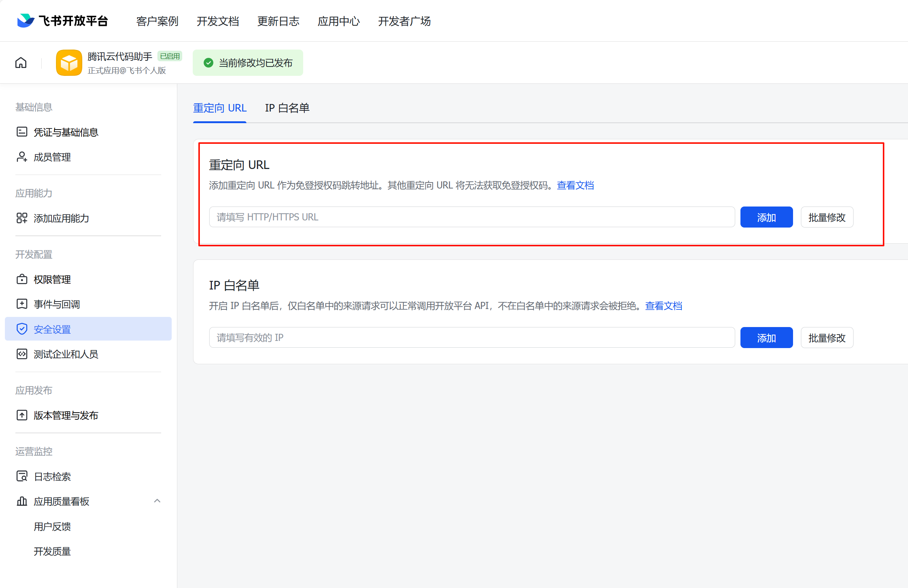Collapse the 应用质量看板 section
The height and width of the screenshot is (588, 908).
(157, 501)
